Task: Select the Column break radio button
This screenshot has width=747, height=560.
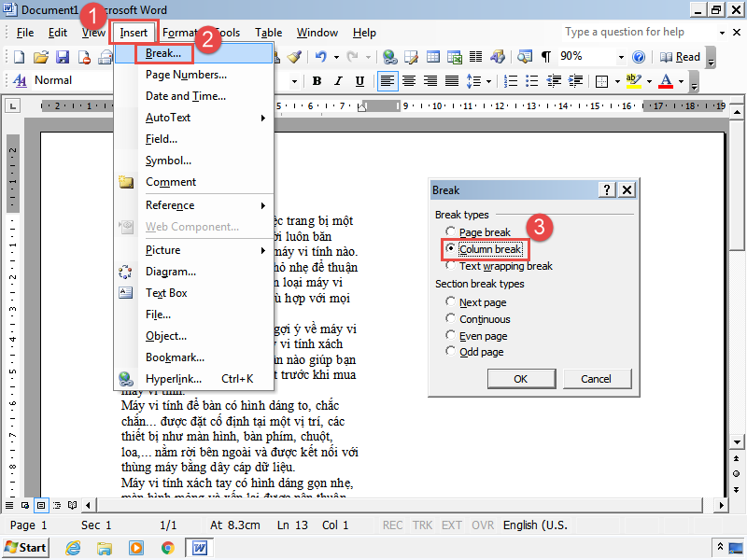Action: 450,248
